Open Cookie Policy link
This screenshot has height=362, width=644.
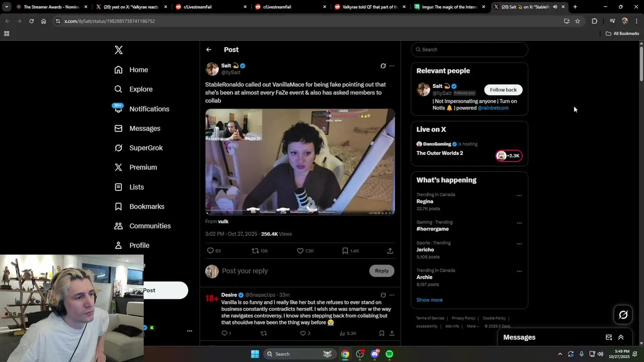pyautogui.click(x=494, y=318)
